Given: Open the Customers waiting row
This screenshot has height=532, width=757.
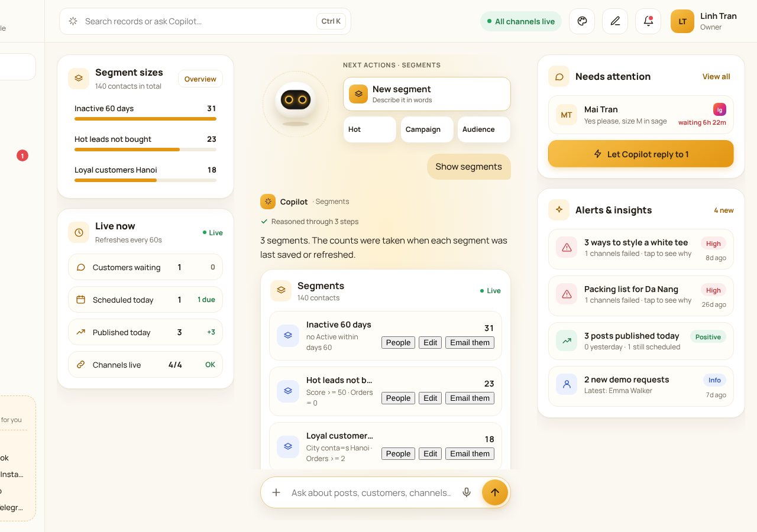Looking at the screenshot, I should point(145,267).
